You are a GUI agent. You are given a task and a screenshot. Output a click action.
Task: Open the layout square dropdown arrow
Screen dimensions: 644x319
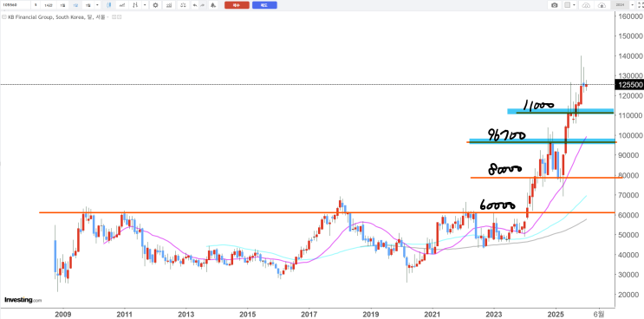point(574,5)
